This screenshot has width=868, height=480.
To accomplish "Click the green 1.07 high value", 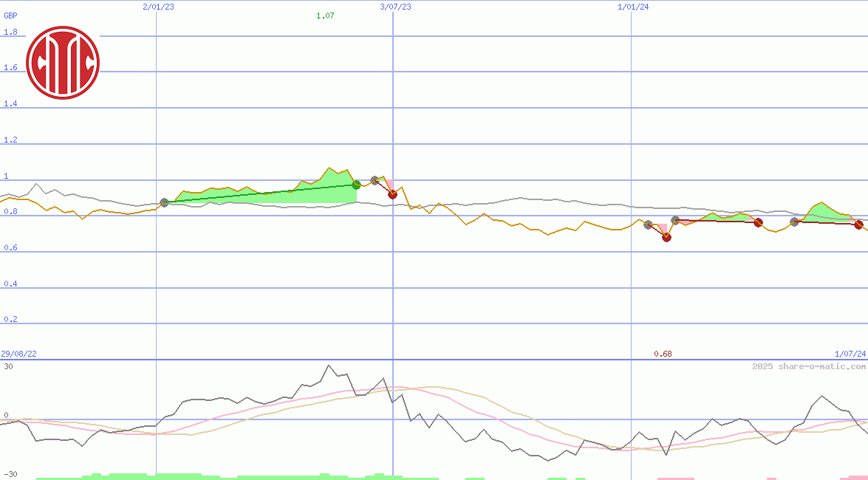I will (x=325, y=16).
